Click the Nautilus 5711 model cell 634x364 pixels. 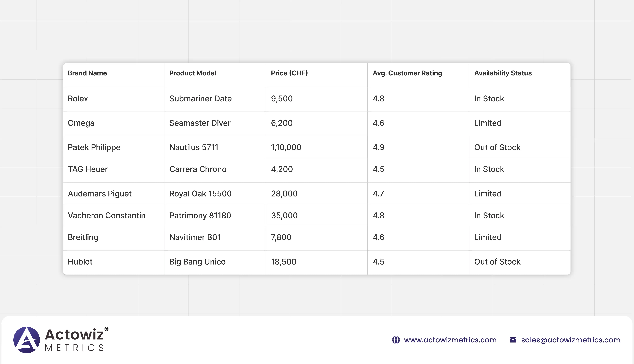(193, 147)
